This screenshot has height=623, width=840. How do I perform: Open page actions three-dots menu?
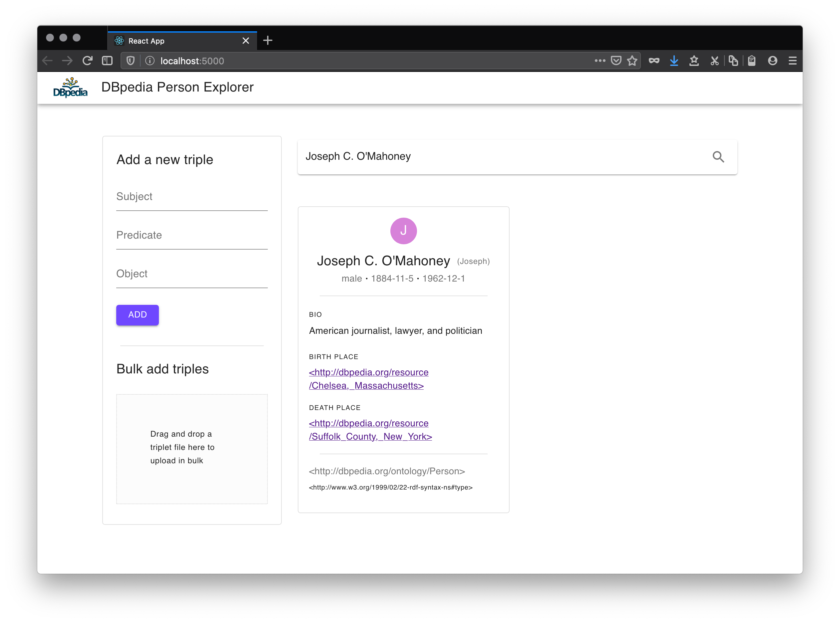600,61
